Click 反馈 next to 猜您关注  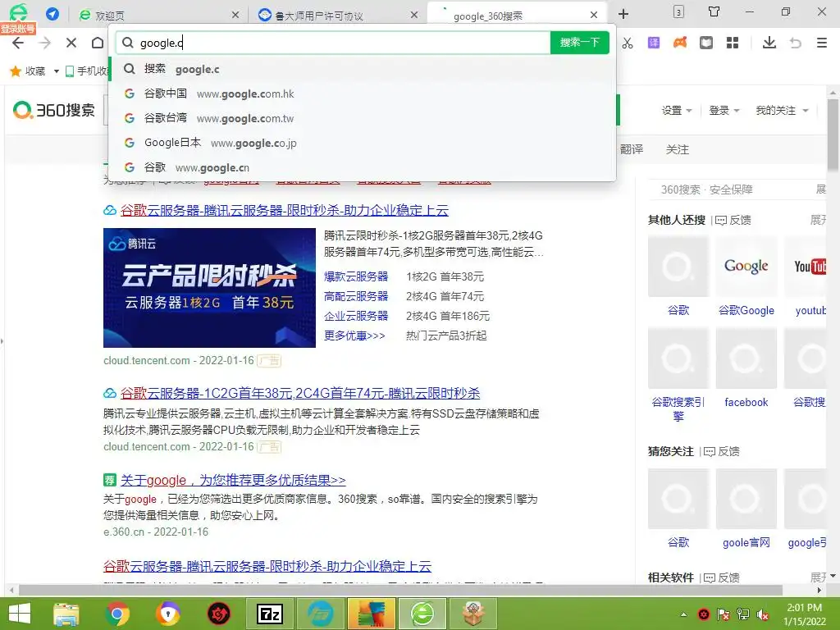722,452
